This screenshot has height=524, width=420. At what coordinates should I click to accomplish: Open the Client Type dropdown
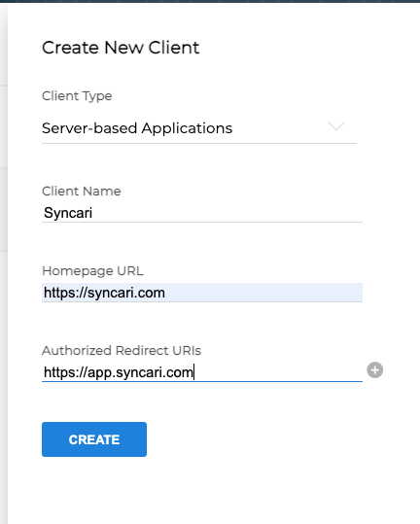pyautogui.click(x=199, y=128)
